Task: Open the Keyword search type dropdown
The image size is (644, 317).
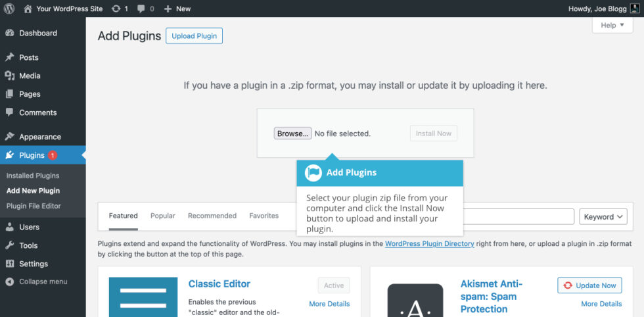Action: 603,216
